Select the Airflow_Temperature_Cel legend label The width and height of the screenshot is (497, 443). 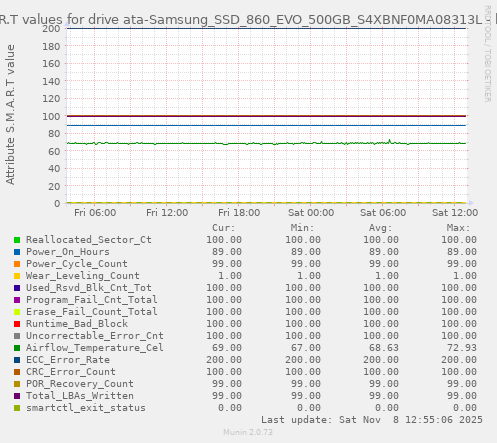point(95,348)
